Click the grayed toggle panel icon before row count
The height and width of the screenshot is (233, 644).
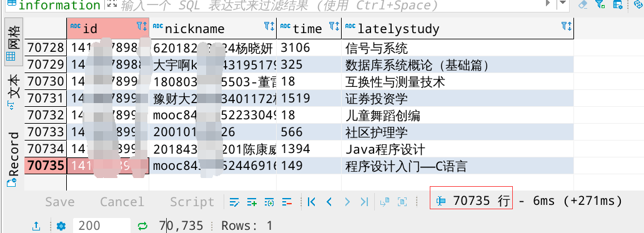pos(402,202)
